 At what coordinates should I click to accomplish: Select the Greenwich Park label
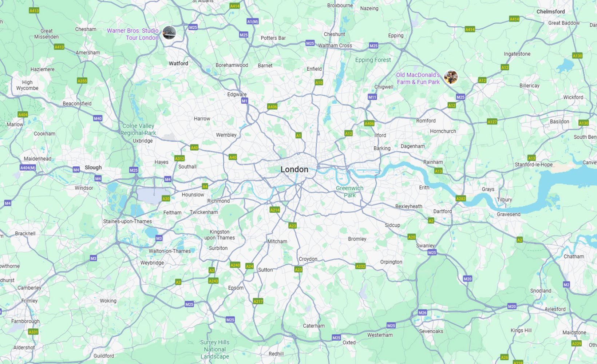tap(349, 191)
